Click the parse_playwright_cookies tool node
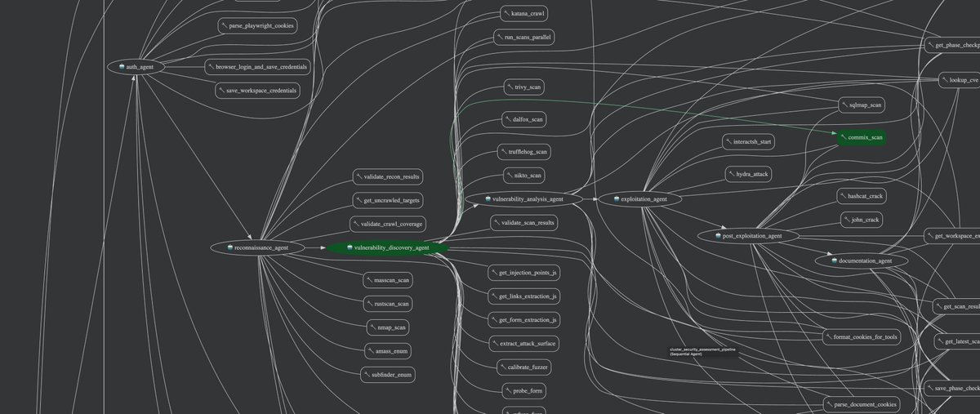The height and width of the screenshot is (414, 980). 257,25
